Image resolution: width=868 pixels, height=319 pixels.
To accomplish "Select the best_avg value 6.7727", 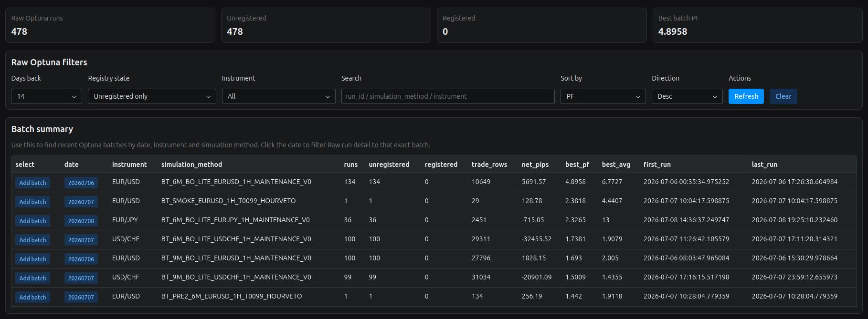I will [x=612, y=182].
